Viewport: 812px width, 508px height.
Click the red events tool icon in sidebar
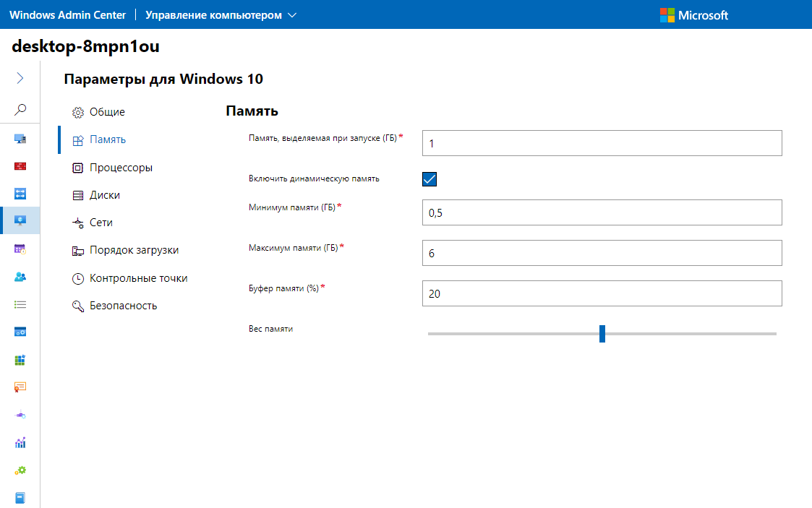click(20, 165)
